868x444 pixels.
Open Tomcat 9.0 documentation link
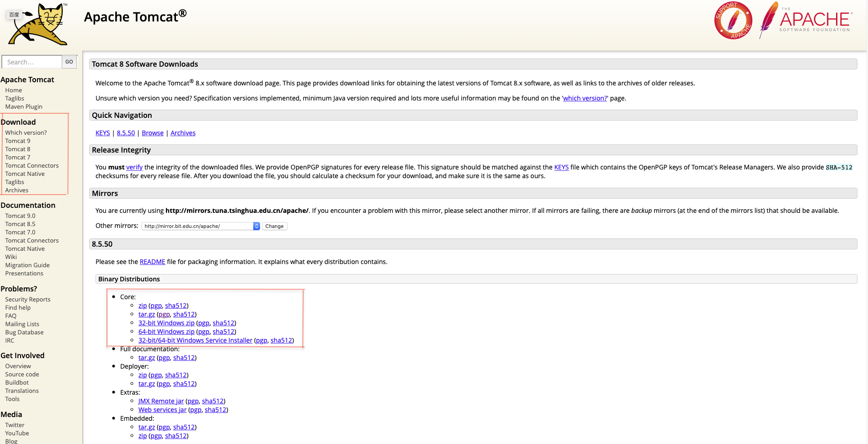pyautogui.click(x=20, y=216)
